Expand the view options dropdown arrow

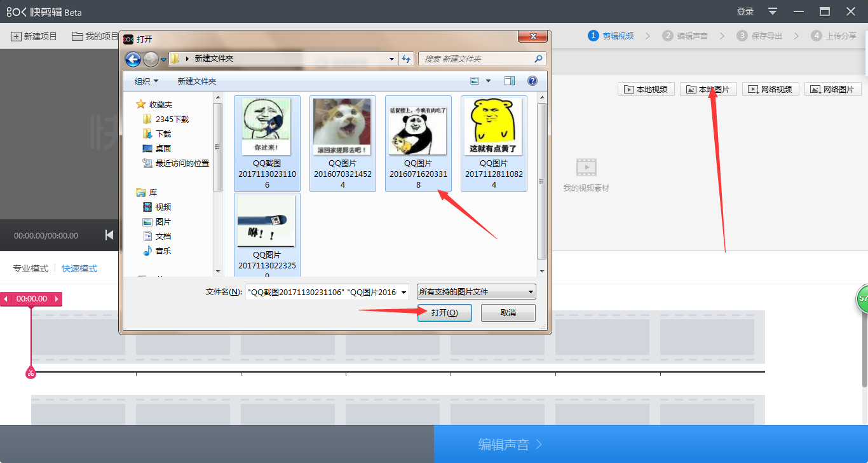coord(488,81)
